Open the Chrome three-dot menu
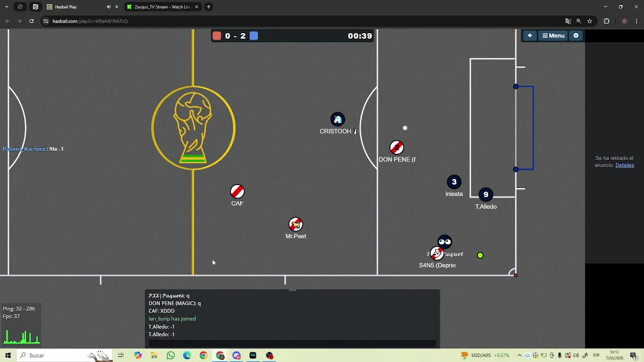This screenshot has height=362, width=644. (637, 21)
